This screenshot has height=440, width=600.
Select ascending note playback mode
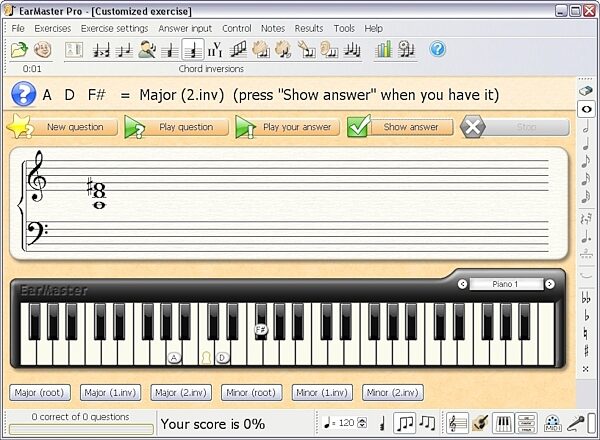(404, 423)
